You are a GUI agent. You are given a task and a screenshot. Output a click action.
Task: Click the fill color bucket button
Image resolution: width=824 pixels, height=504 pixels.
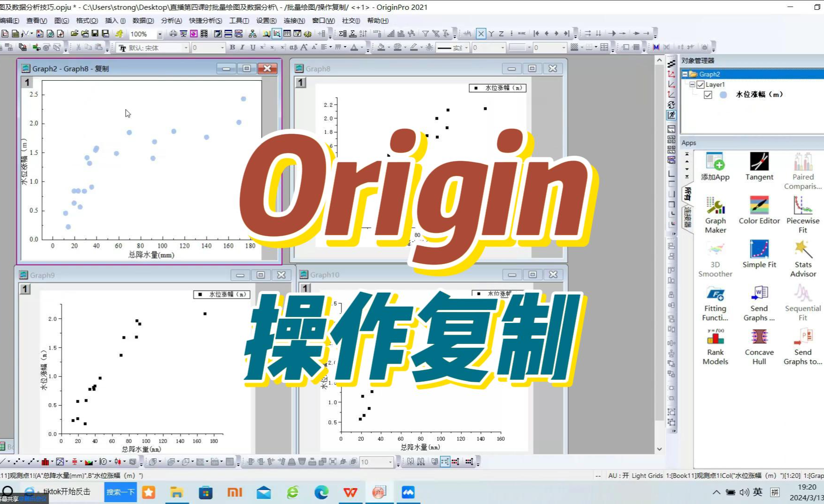(x=381, y=47)
